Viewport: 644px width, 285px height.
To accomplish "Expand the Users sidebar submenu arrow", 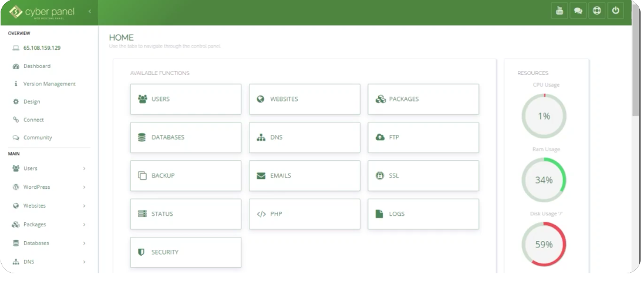I will [x=84, y=168].
